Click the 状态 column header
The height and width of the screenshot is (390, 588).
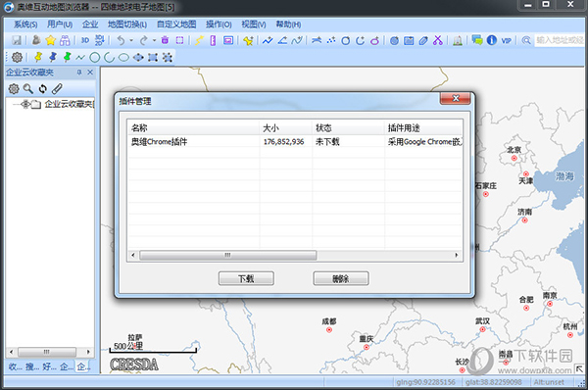tap(348, 127)
